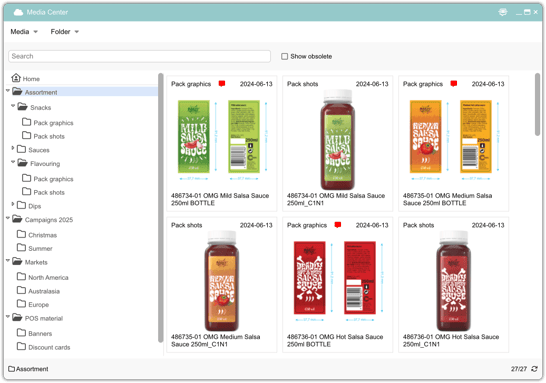The height and width of the screenshot is (383, 546).
Task: Click red comment flag on Hot Salsa graphics
Action: [x=337, y=225]
